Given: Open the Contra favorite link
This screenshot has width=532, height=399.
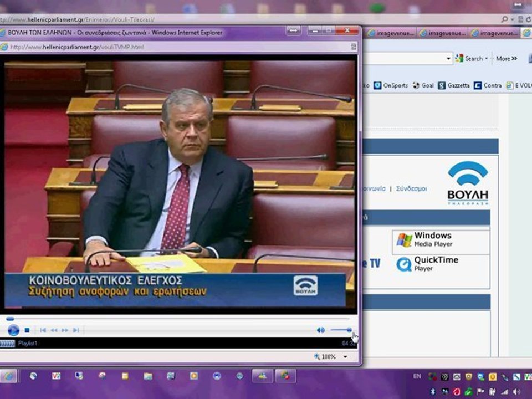Looking at the screenshot, I should (x=488, y=85).
